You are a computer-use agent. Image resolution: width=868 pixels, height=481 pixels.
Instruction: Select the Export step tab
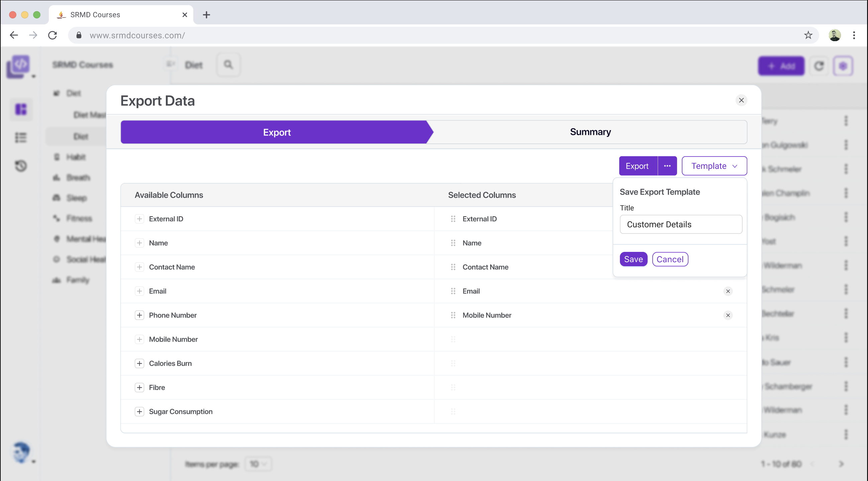(x=276, y=132)
